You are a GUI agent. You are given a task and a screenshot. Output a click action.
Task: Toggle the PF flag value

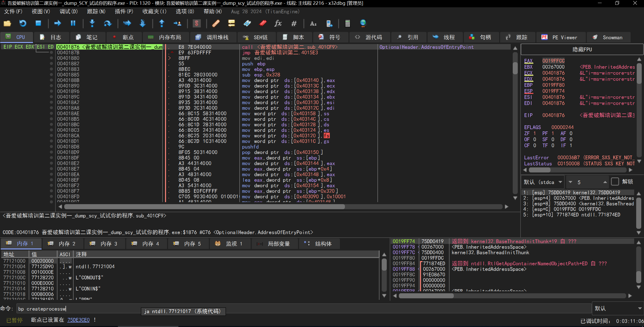pos(553,133)
